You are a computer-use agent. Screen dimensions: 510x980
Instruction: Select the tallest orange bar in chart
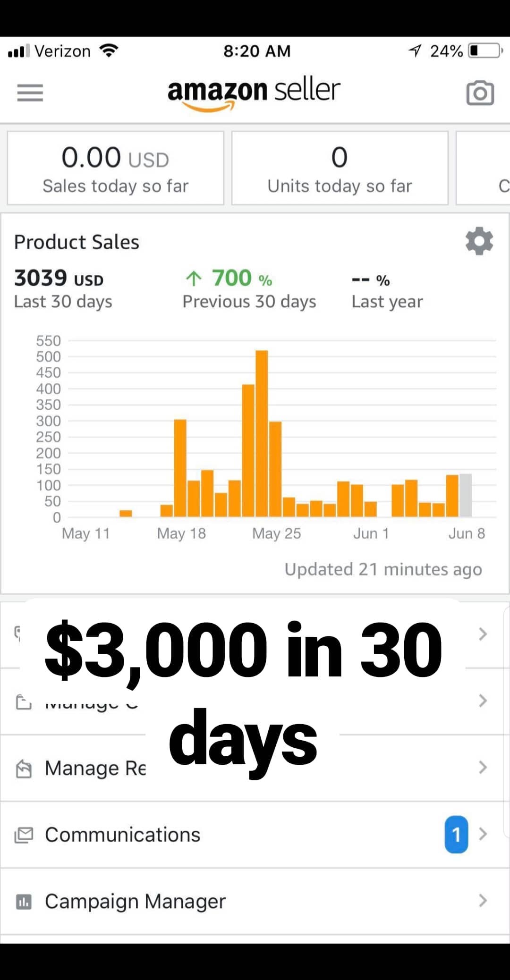(262, 433)
